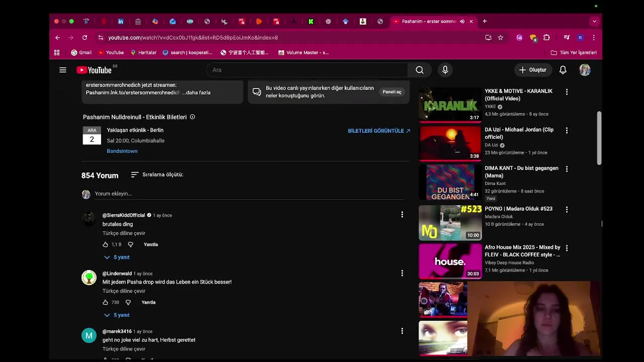This screenshot has width=644, height=362.
Task: Open the account avatar menu
Action: tap(585, 70)
